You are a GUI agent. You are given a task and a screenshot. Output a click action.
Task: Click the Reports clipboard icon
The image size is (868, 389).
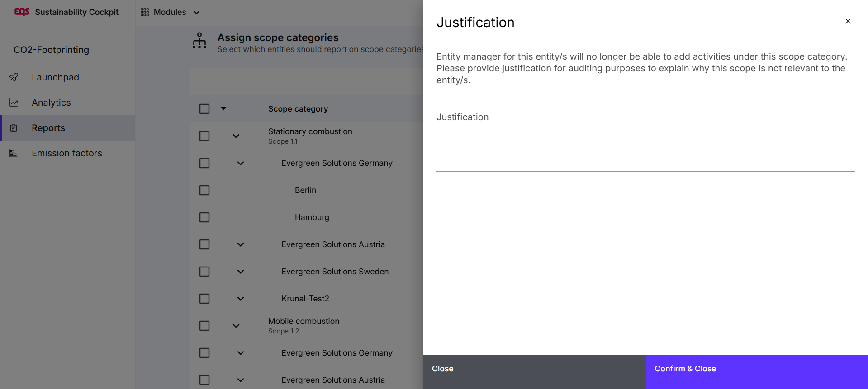pos(14,128)
